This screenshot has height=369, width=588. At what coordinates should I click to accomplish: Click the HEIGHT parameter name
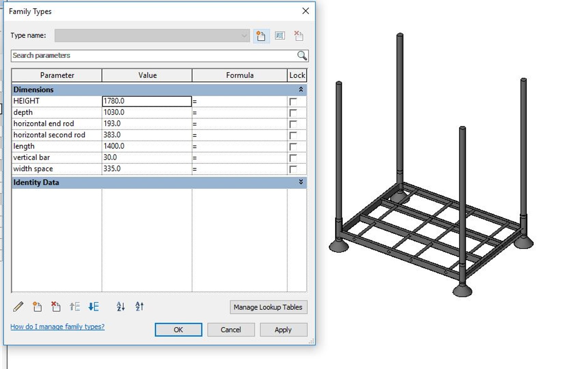[x=26, y=101]
